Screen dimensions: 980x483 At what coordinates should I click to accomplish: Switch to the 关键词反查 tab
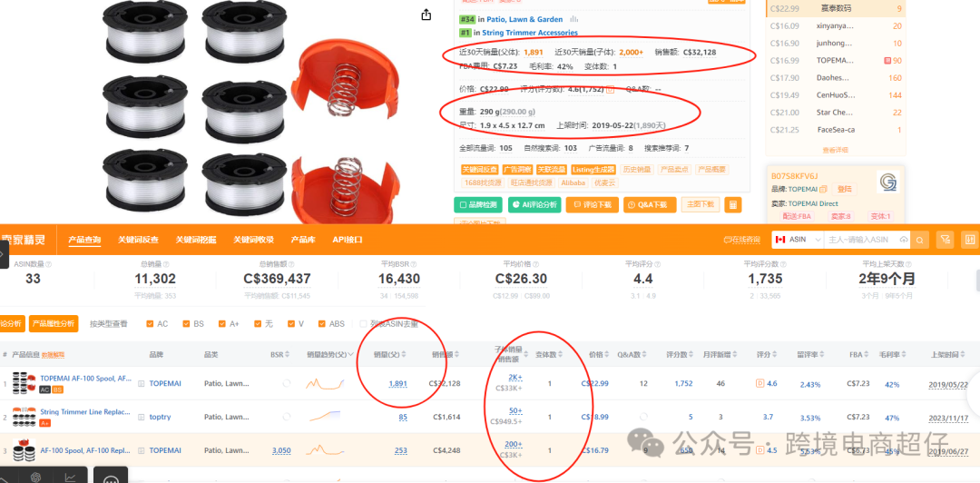click(x=139, y=240)
